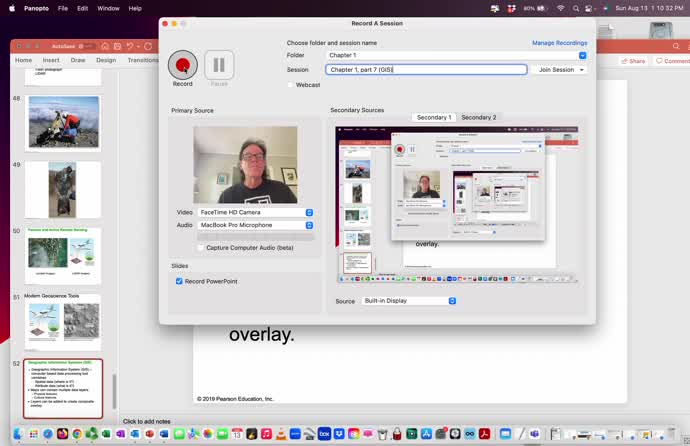Open Audio dropdown MacBook Pro Microphone
Viewport: 690px width, 446px height.
pyautogui.click(x=255, y=225)
